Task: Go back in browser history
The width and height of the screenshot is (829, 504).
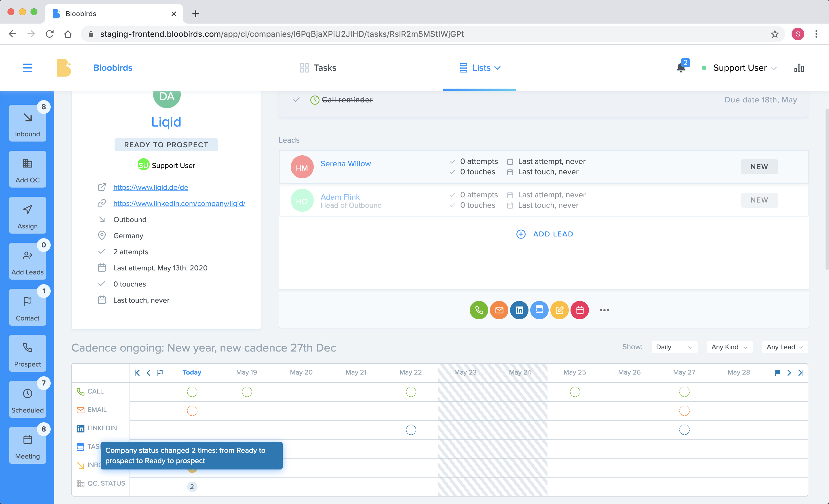Action: point(13,34)
